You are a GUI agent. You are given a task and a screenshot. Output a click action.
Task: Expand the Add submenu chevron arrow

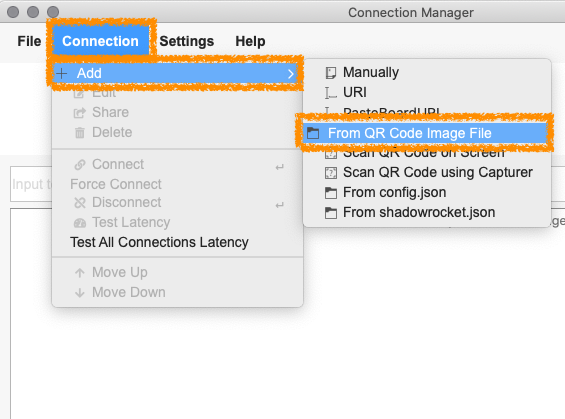pyautogui.click(x=290, y=74)
